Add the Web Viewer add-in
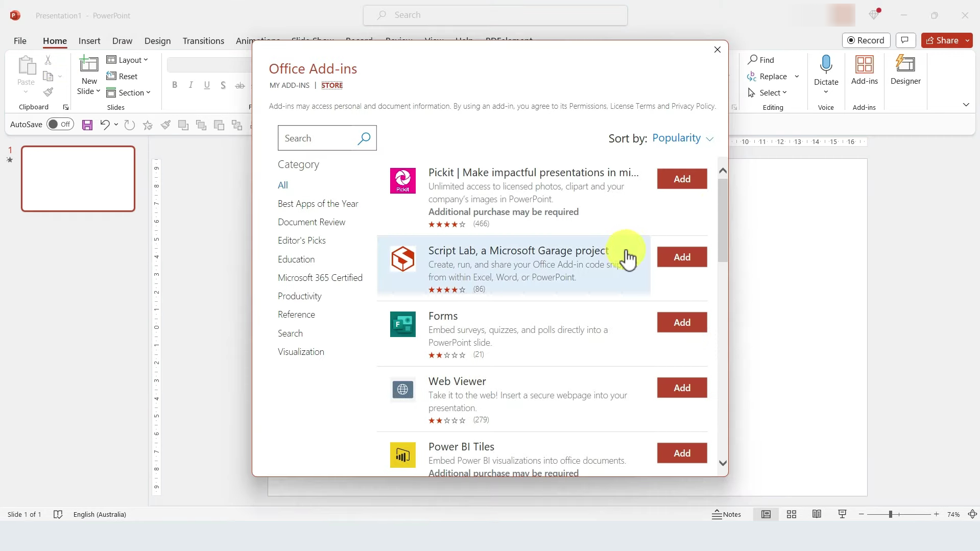Viewport: 980px width, 551px height. (x=682, y=388)
